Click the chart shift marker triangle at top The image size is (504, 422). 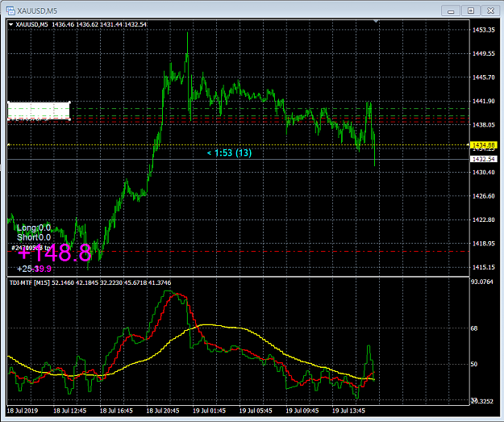[376, 22]
